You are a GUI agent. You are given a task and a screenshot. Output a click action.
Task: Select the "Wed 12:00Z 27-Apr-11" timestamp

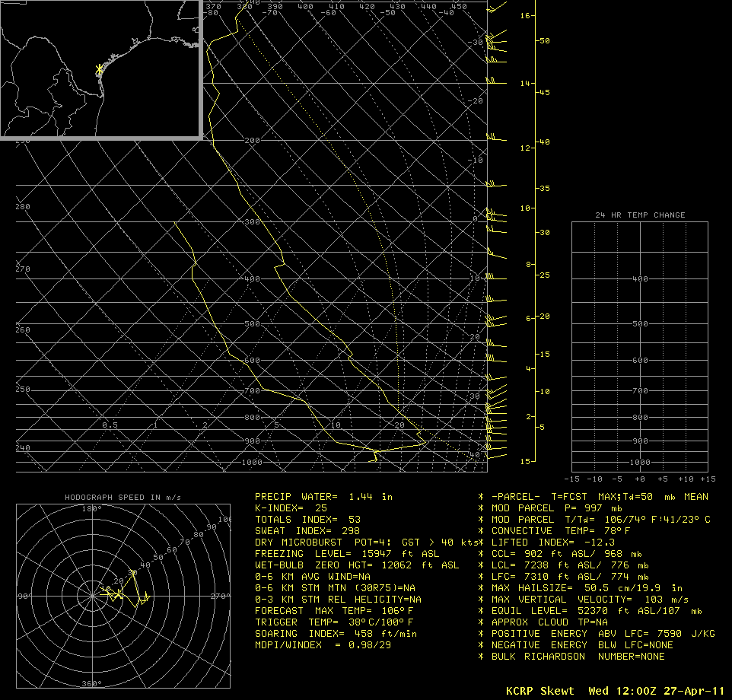(657, 691)
